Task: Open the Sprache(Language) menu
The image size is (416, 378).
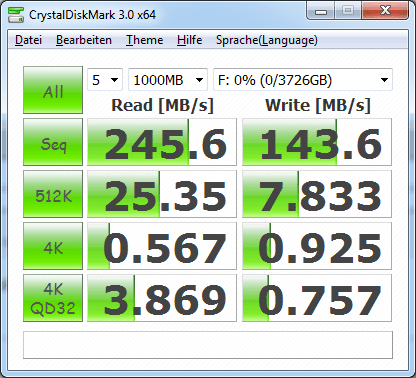Action: pyautogui.click(x=267, y=40)
